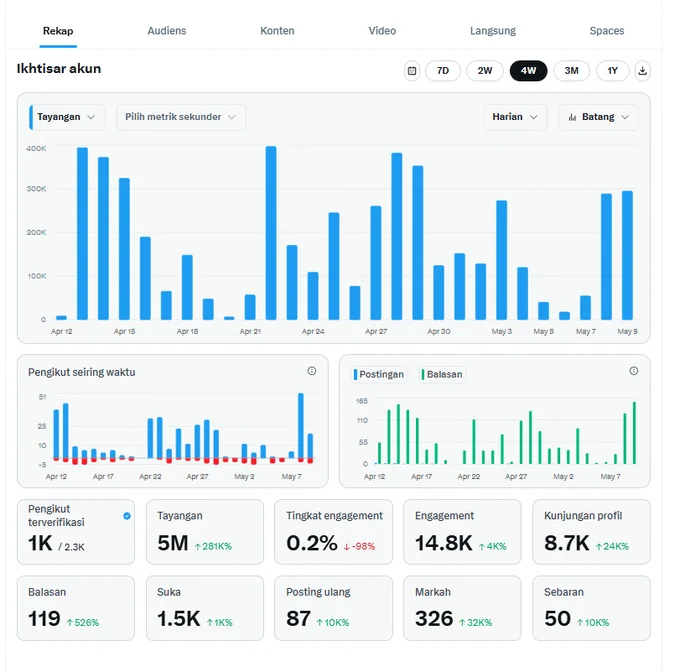Open the Tingkat engagement stat card
This screenshot has height=672, width=680.
[x=333, y=532]
